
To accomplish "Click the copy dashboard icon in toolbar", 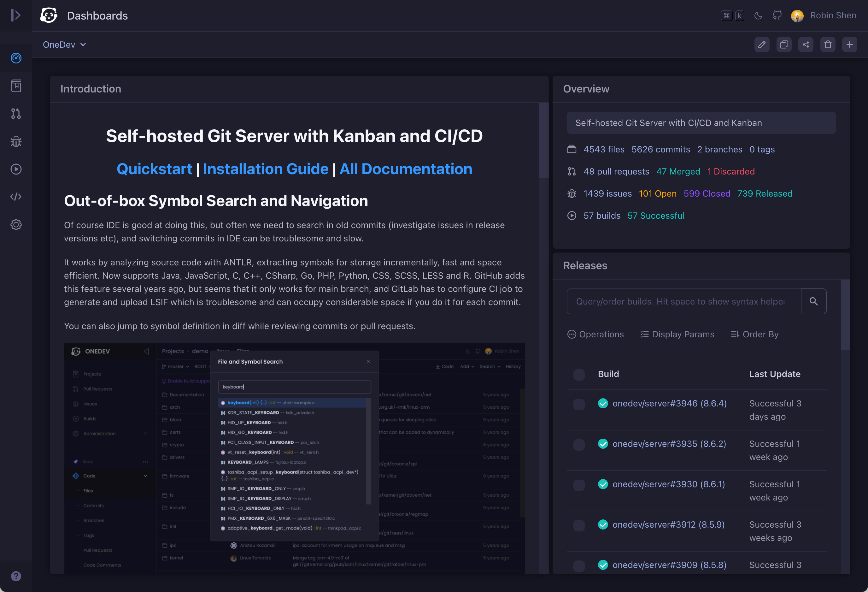I will [x=783, y=45].
